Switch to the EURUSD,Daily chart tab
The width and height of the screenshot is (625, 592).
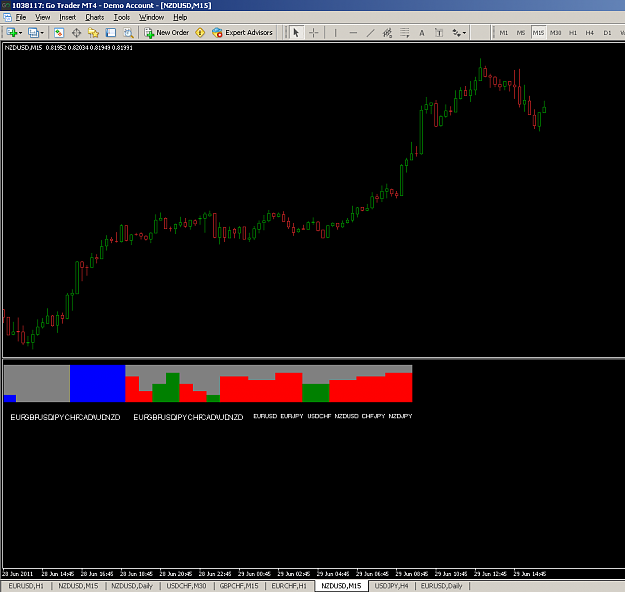tap(441, 586)
